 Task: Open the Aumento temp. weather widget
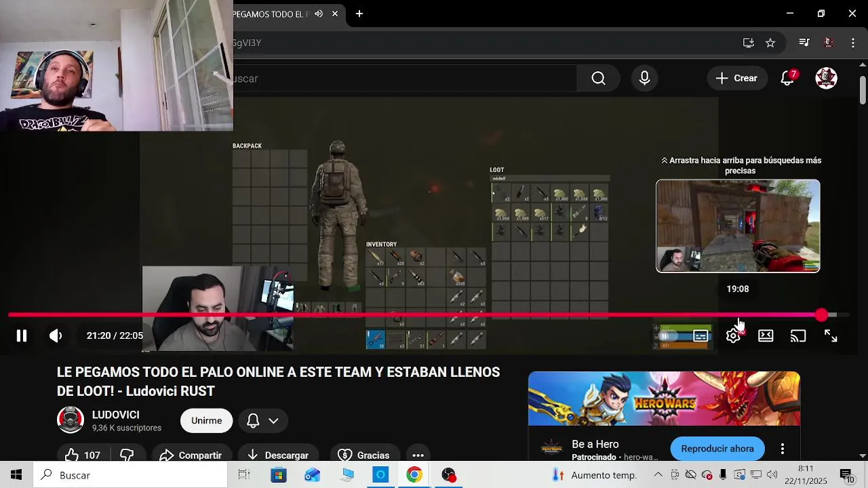click(x=594, y=475)
